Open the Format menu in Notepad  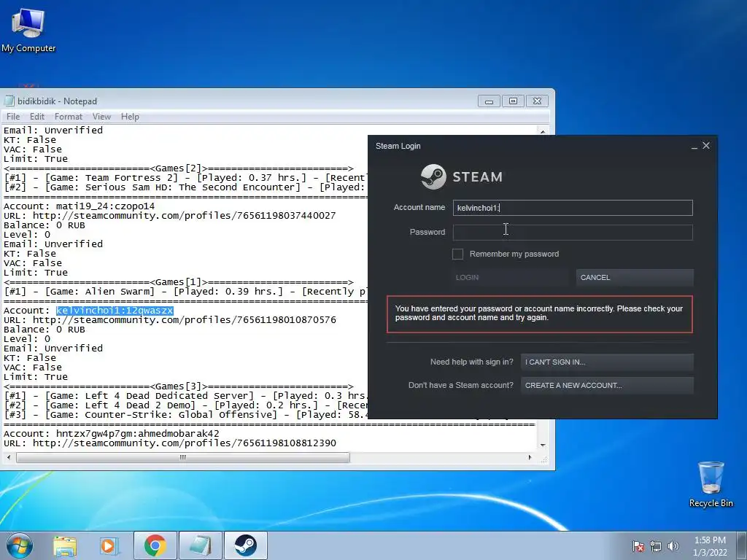tap(68, 117)
